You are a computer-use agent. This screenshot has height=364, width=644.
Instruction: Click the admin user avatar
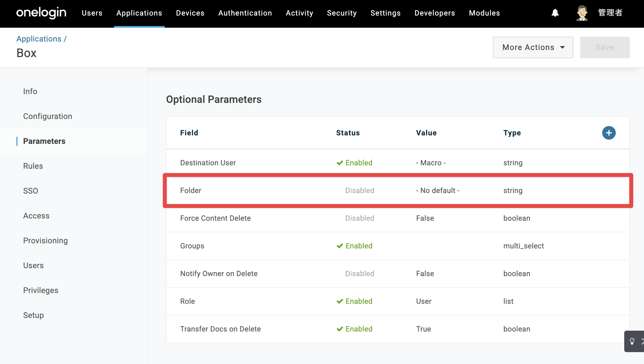pos(582,13)
